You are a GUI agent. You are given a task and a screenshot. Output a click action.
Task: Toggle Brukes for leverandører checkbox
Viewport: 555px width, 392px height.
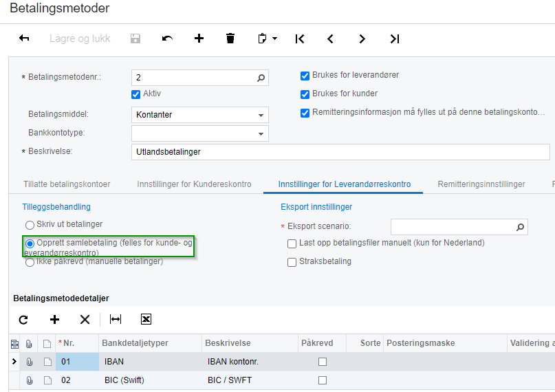(x=305, y=76)
